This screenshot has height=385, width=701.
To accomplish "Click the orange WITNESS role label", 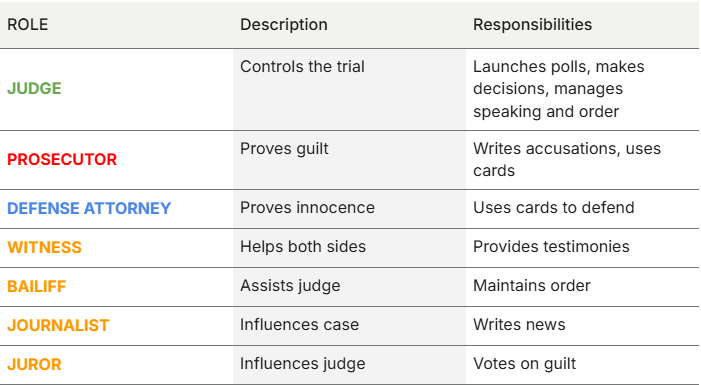I will (44, 247).
